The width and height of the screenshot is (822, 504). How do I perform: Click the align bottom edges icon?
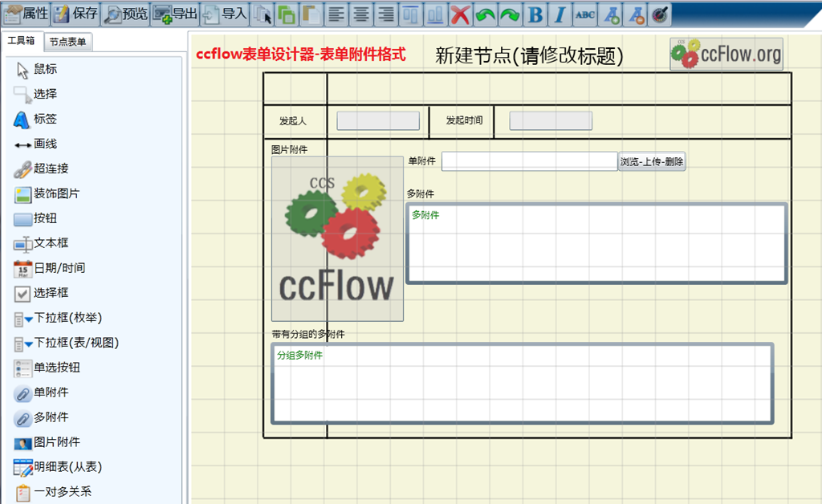coord(435,14)
